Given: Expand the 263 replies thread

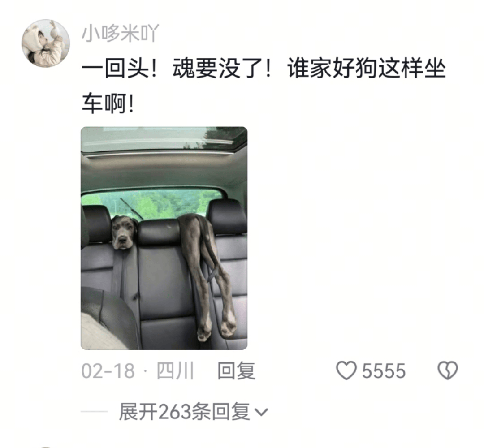Looking at the screenshot, I should pos(194,412).
